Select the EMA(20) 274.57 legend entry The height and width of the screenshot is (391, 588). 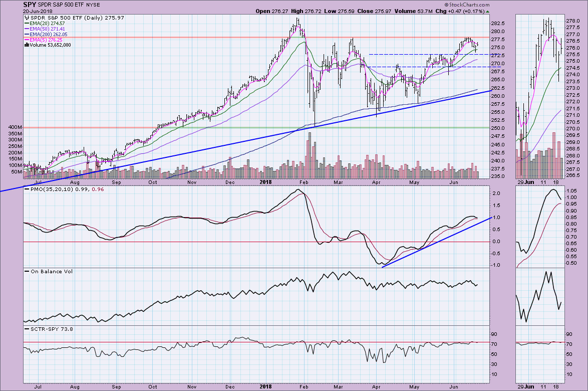click(x=47, y=23)
